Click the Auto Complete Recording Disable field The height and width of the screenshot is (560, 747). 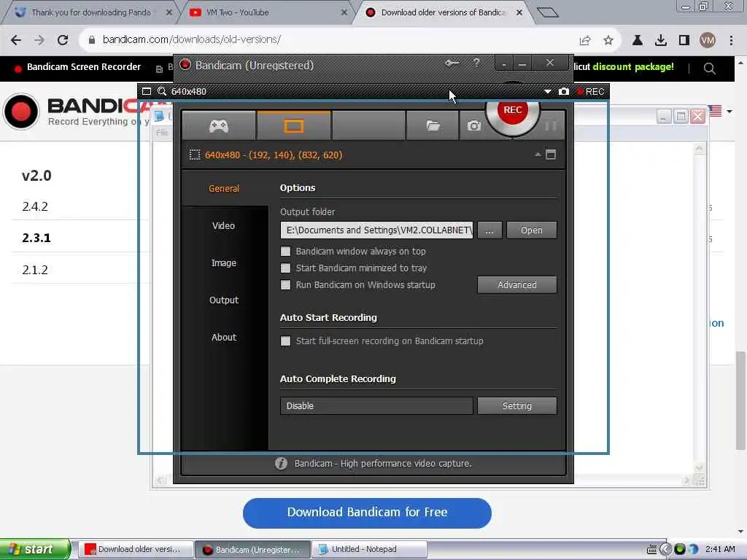377,405
